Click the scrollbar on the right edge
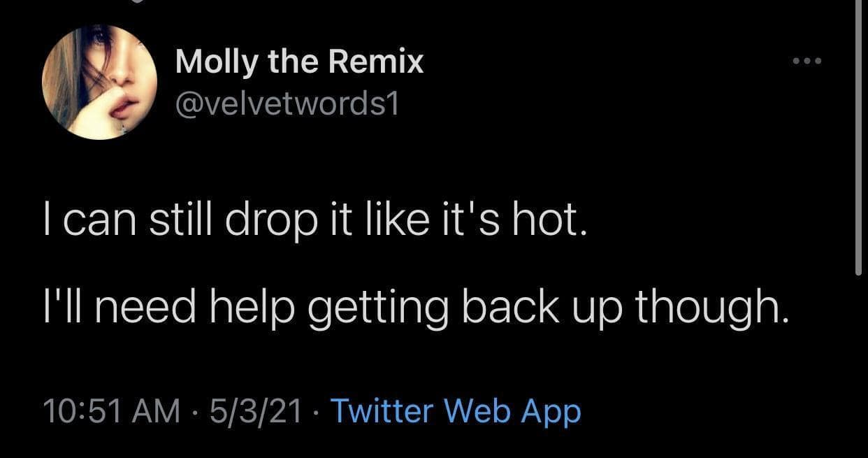This screenshot has width=868, height=458. point(858,140)
